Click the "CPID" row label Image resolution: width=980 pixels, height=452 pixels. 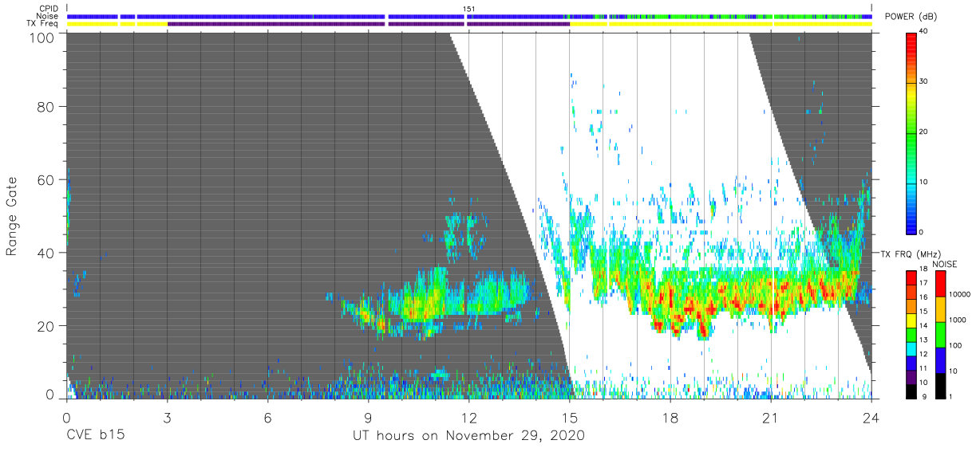(x=49, y=9)
